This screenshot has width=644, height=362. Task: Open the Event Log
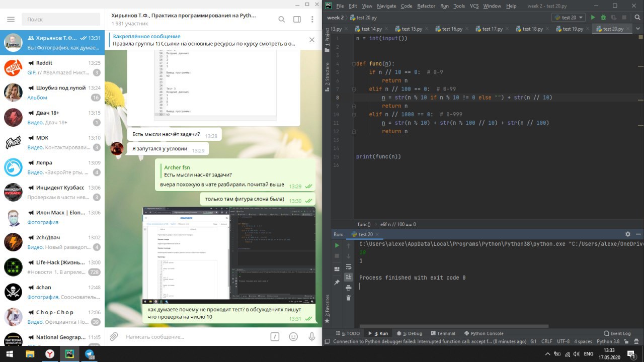[x=617, y=333]
